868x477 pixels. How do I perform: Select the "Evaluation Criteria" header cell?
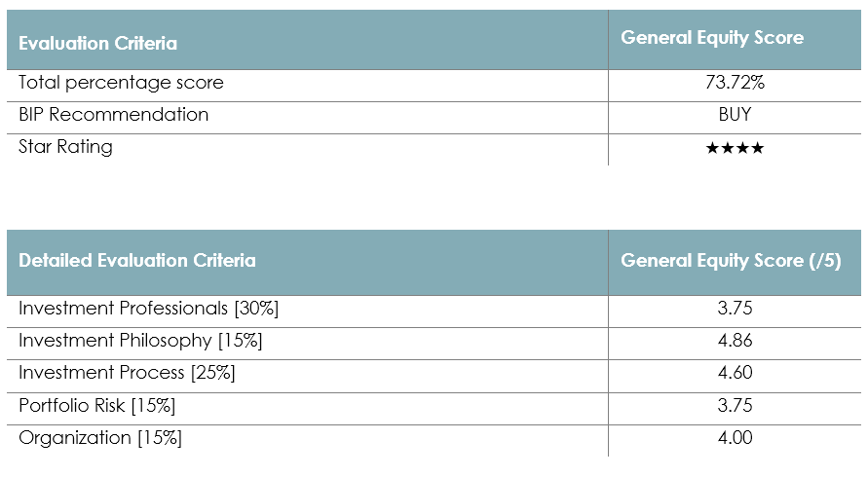tap(97, 43)
